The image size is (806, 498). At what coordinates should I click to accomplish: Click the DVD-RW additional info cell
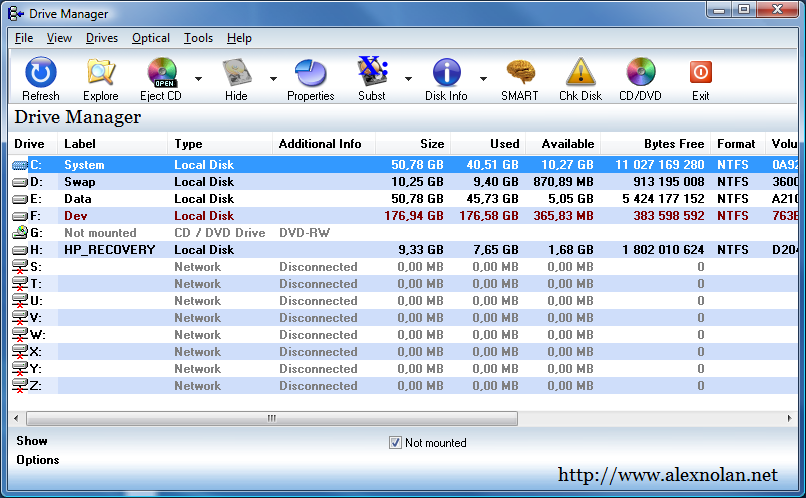304,233
